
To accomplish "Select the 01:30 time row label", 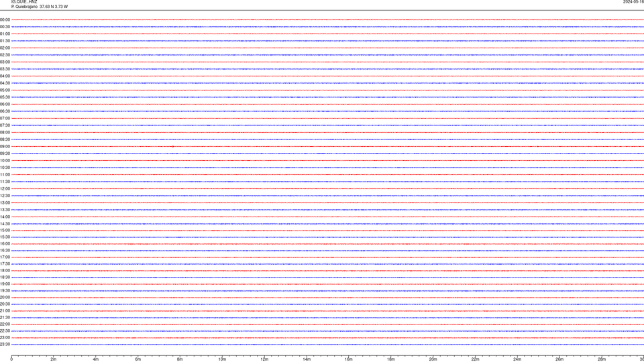I will tap(5, 41).
